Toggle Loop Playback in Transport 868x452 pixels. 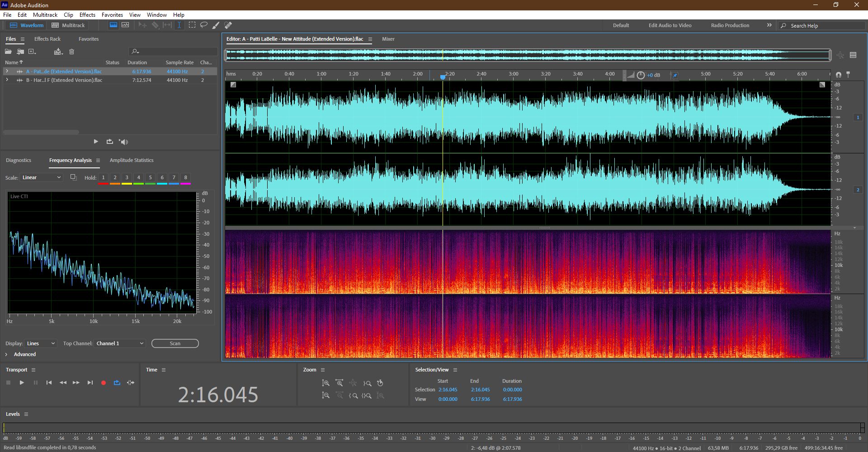pos(117,383)
